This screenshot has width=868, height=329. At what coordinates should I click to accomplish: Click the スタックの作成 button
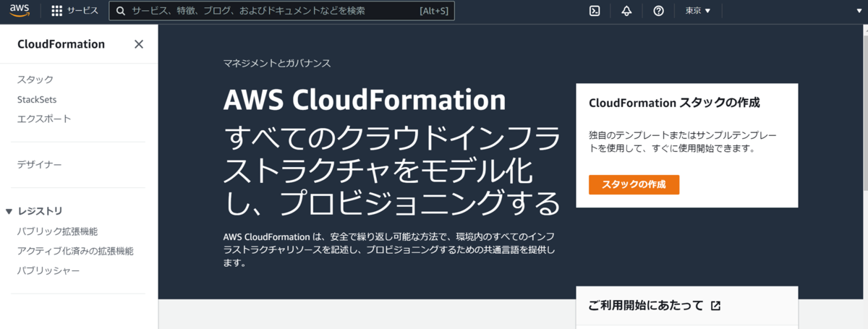(x=634, y=184)
